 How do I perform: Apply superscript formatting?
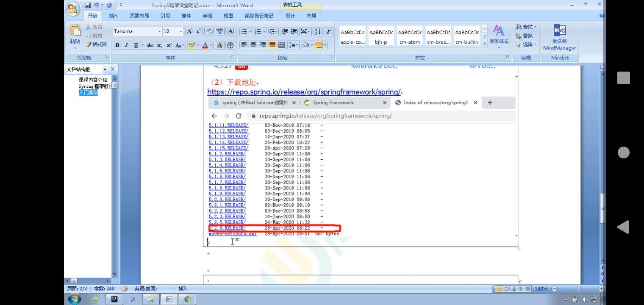tap(169, 45)
